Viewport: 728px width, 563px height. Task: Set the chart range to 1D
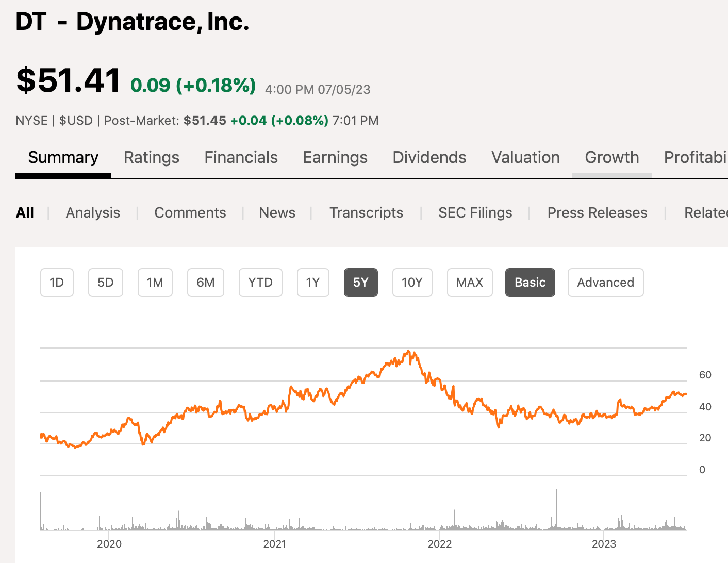(x=57, y=283)
